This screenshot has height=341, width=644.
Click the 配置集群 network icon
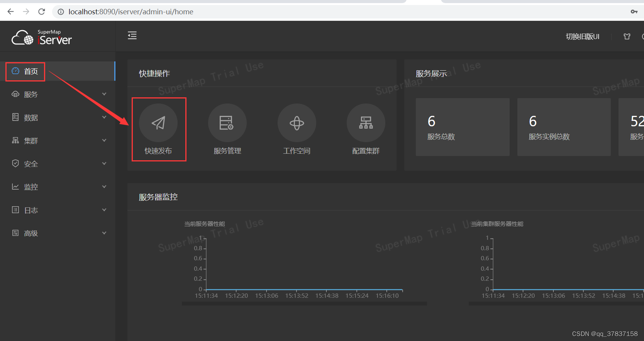click(x=366, y=123)
